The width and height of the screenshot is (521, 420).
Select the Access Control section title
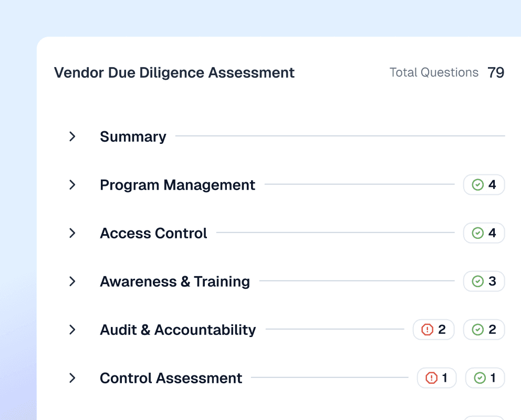153,233
